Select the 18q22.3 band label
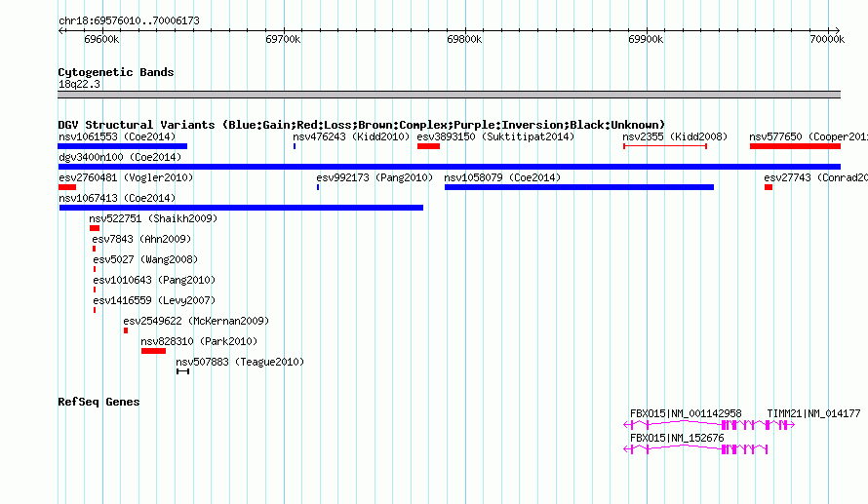The height and width of the screenshot is (504, 868). [79, 84]
